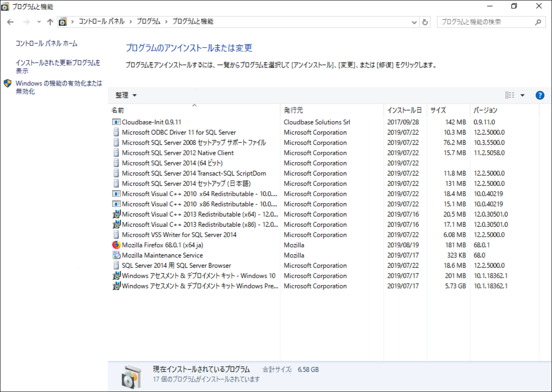Open インストールされた更新プログラムを表示 link
Screen dimensions: 552x392
(x=58, y=67)
